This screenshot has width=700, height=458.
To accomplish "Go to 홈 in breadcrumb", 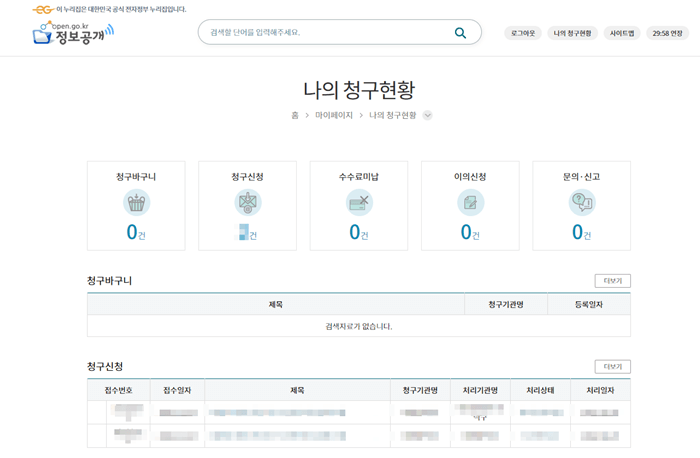I will 295,115.
